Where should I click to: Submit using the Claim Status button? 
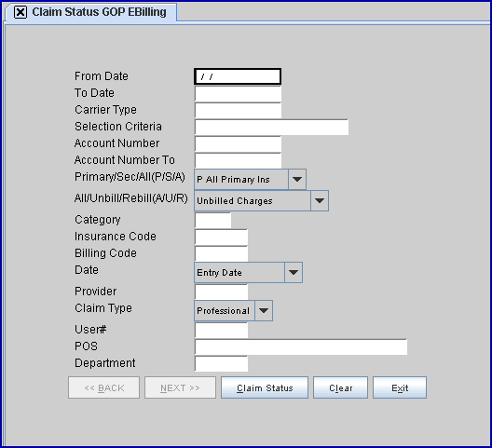pyautogui.click(x=265, y=387)
